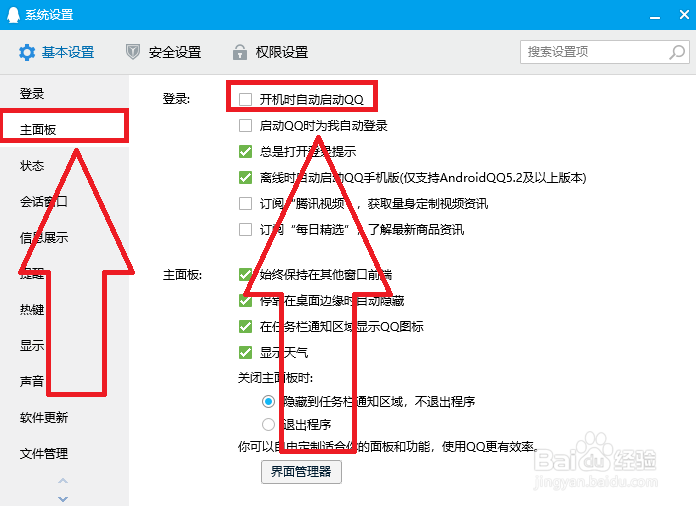The width and height of the screenshot is (696, 506).
Task: Select 隐藏到任务栏通知区域 radio button
Action: [x=268, y=402]
